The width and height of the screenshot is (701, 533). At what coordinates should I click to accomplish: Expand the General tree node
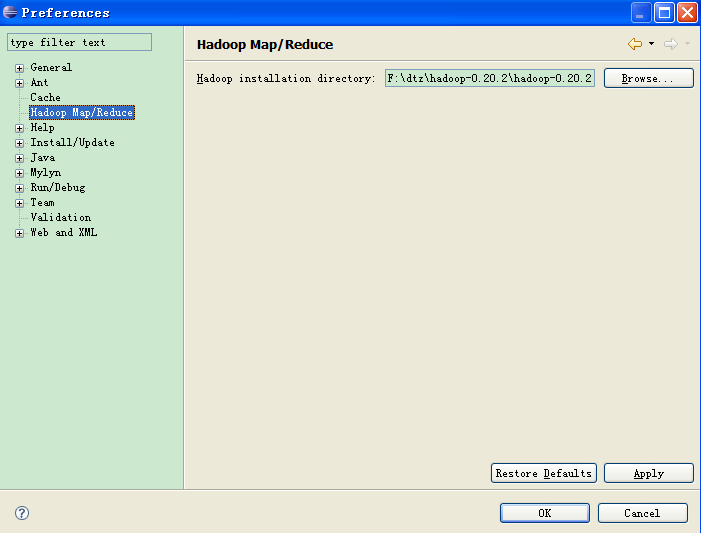pos(19,68)
